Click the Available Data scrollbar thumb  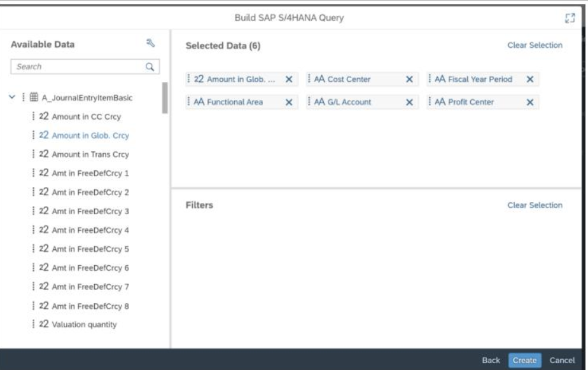pos(165,98)
